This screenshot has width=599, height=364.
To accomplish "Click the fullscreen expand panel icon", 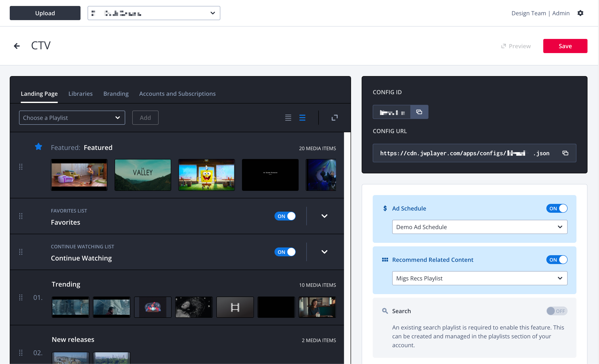I will [334, 118].
